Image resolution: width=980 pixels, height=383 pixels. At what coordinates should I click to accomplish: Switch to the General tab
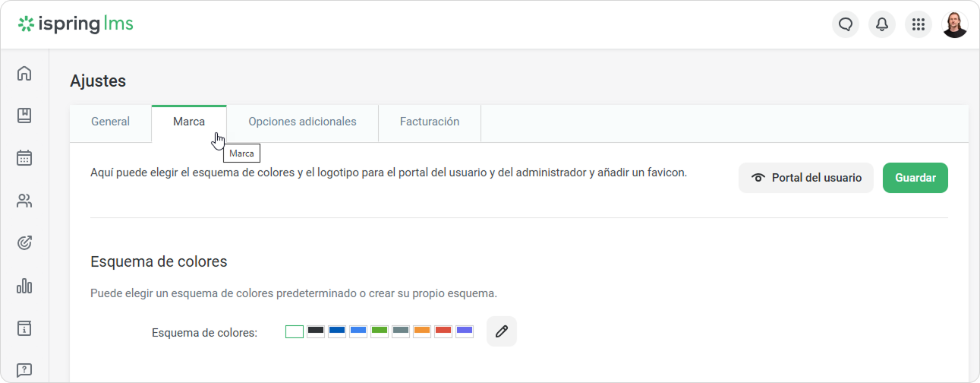click(110, 122)
